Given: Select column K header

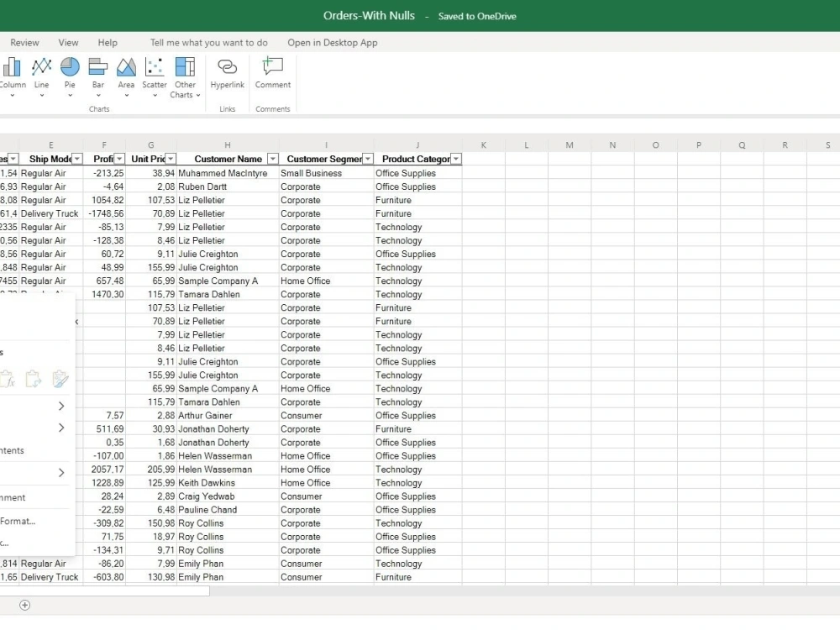Looking at the screenshot, I should 484,145.
